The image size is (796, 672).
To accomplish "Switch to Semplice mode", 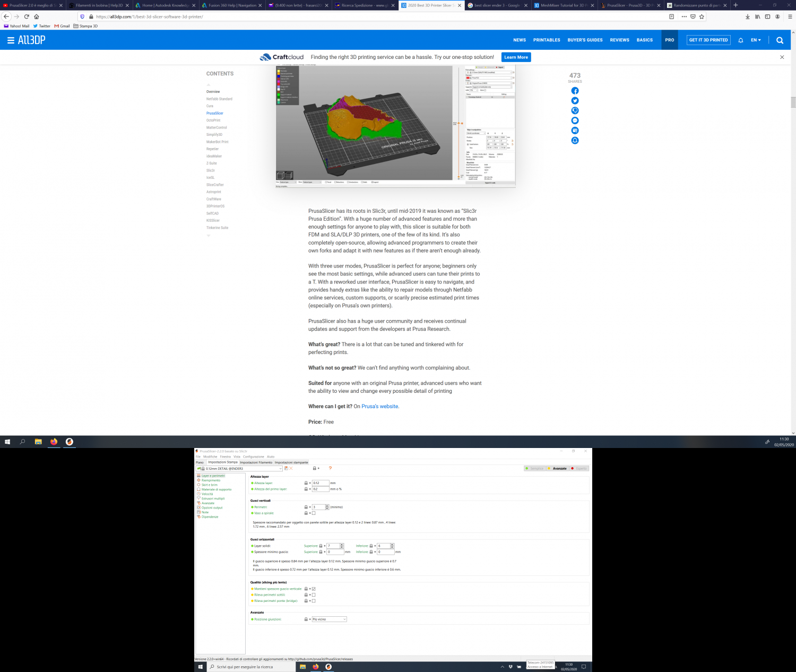I will tap(535, 469).
